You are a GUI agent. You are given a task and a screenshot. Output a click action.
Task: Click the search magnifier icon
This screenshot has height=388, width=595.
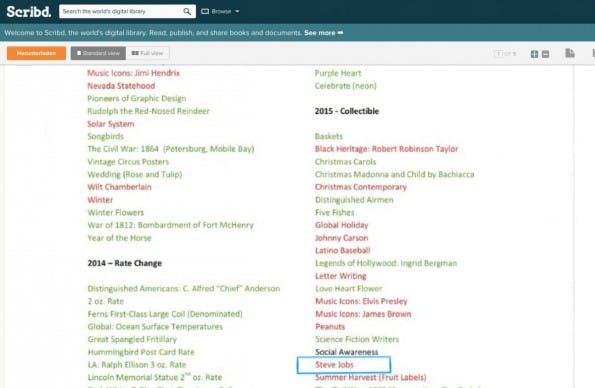pos(187,11)
